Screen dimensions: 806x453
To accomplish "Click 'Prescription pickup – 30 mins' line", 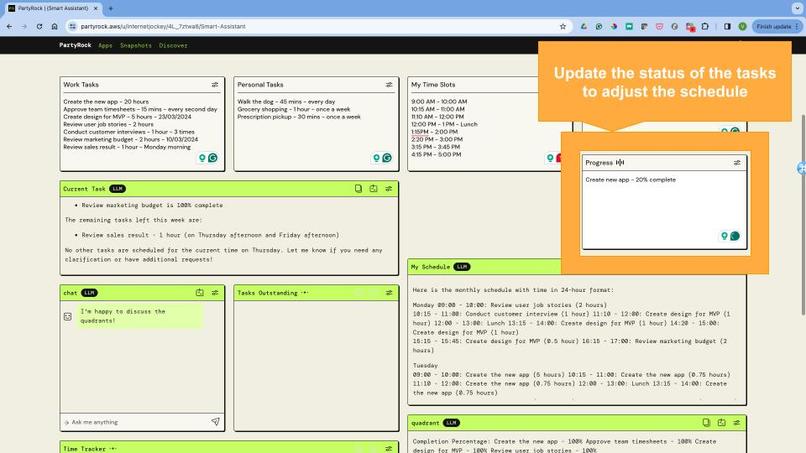I will pyautogui.click(x=299, y=117).
